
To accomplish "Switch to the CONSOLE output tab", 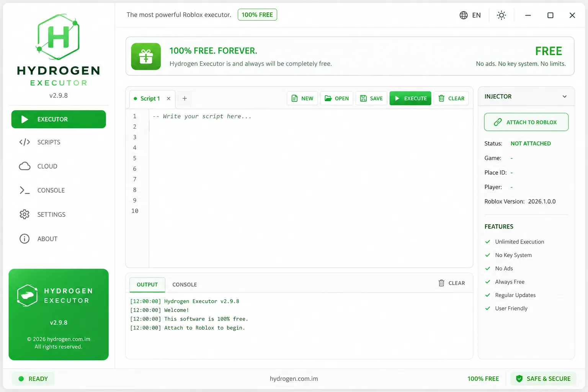I will coord(185,285).
